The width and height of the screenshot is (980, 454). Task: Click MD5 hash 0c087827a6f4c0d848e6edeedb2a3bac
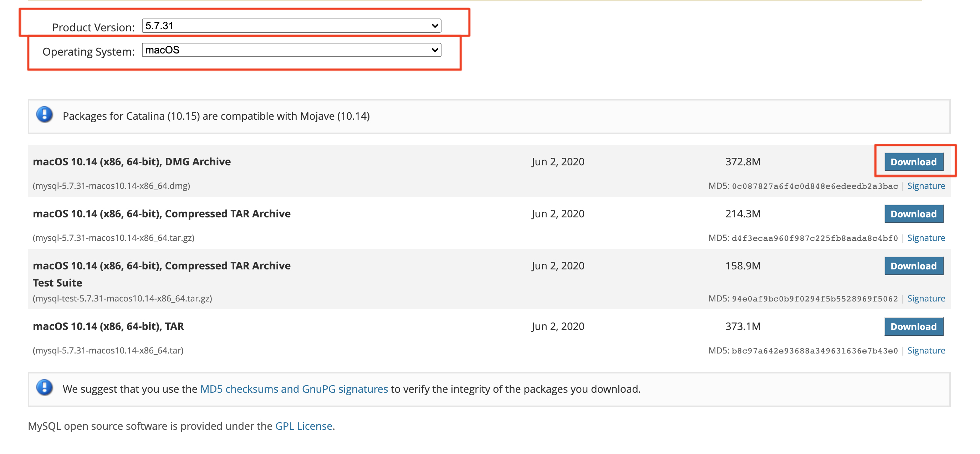click(815, 186)
